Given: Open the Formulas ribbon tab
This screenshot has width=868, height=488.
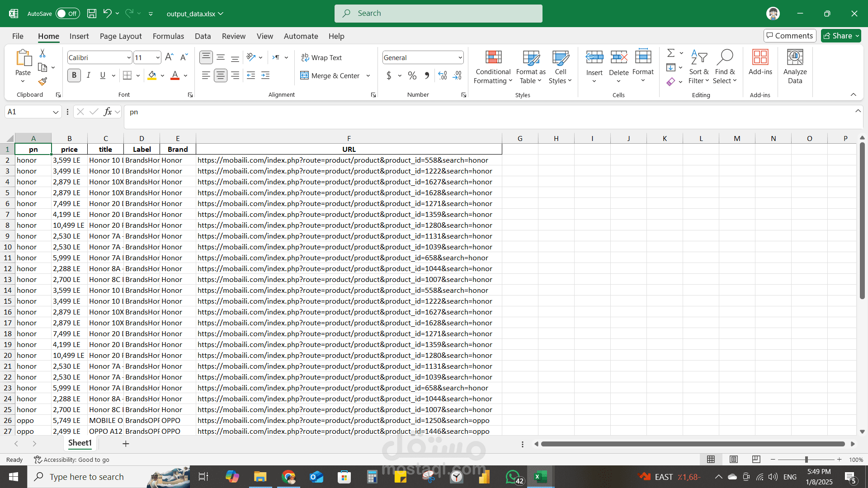Looking at the screenshot, I should [168, 36].
